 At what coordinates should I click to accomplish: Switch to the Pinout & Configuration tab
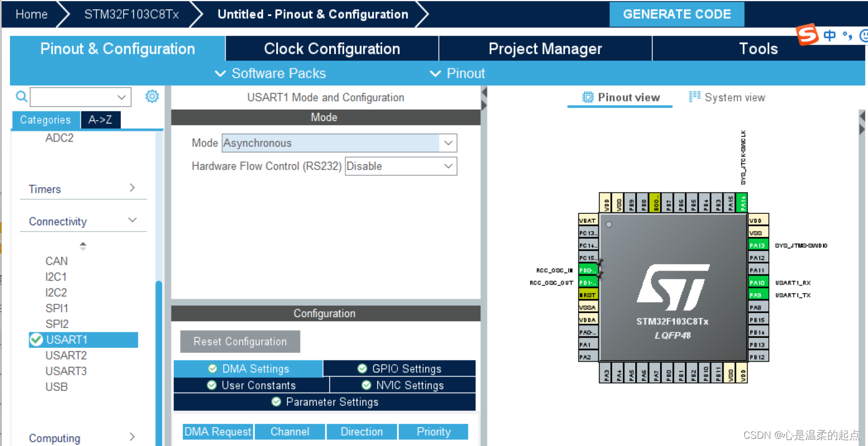click(x=117, y=49)
